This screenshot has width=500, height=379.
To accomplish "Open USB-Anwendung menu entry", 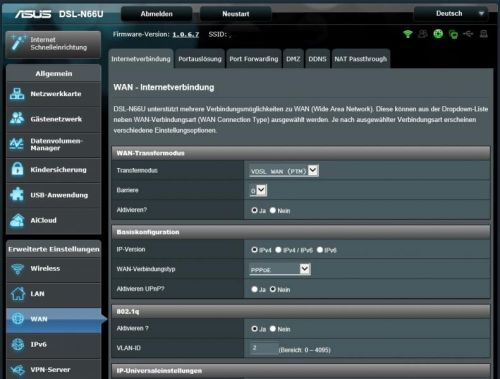I will (x=54, y=195).
